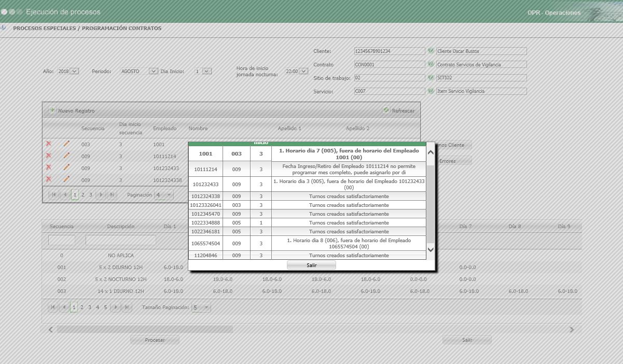Click the Empleado column header
Screen dimensions: 623x364
coord(165,128)
